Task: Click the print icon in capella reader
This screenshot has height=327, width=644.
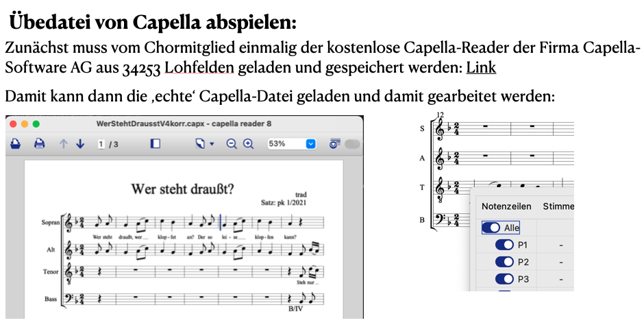Action: (39, 144)
